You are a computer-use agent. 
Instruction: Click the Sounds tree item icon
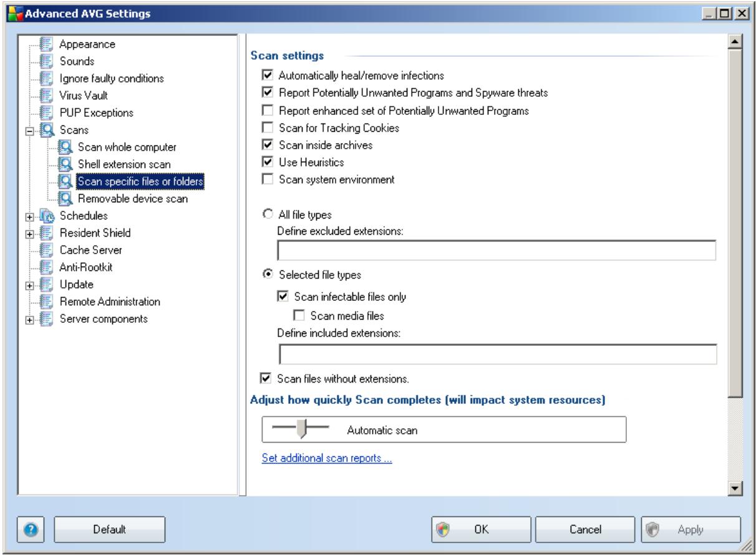45,61
